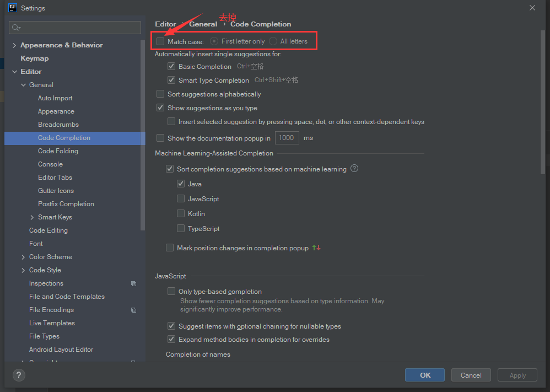Select the All letters radio button
The width and height of the screenshot is (550, 392).
(x=273, y=41)
